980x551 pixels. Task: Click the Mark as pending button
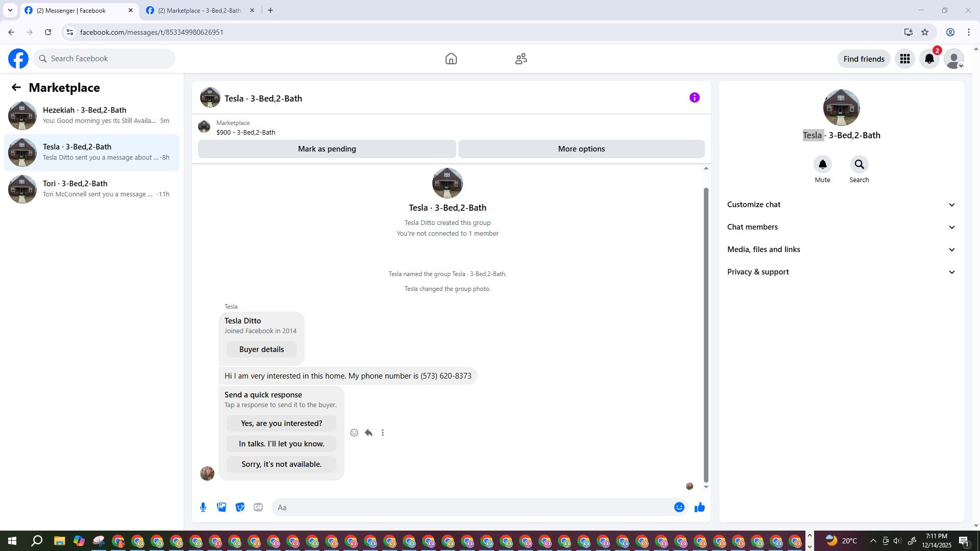pyautogui.click(x=327, y=149)
